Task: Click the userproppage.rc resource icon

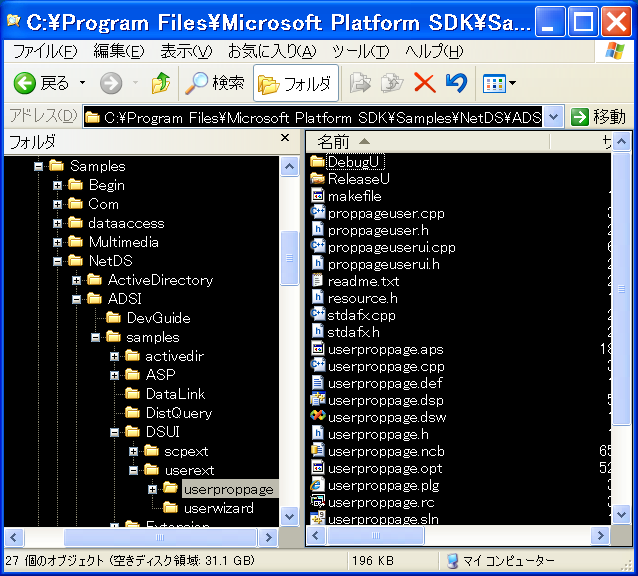Action: coord(317,502)
